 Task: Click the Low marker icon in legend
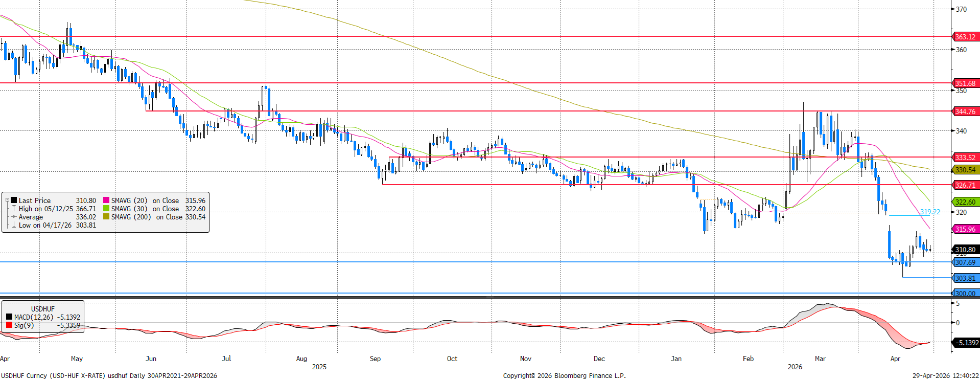click(x=14, y=225)
